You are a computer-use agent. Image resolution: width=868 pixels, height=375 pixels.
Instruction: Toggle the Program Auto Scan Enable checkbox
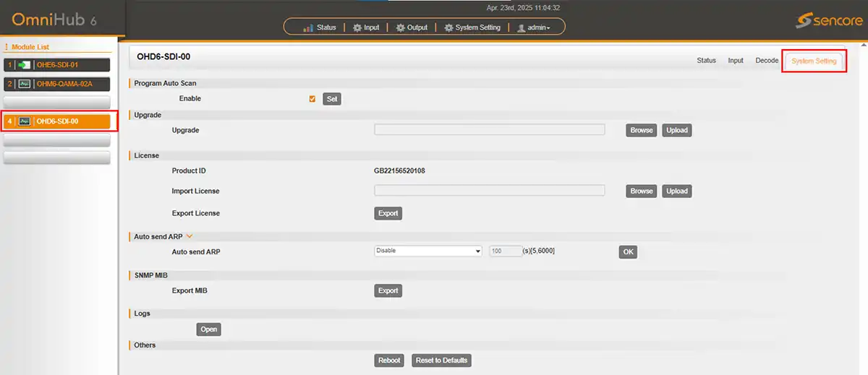tap(312, 99)
